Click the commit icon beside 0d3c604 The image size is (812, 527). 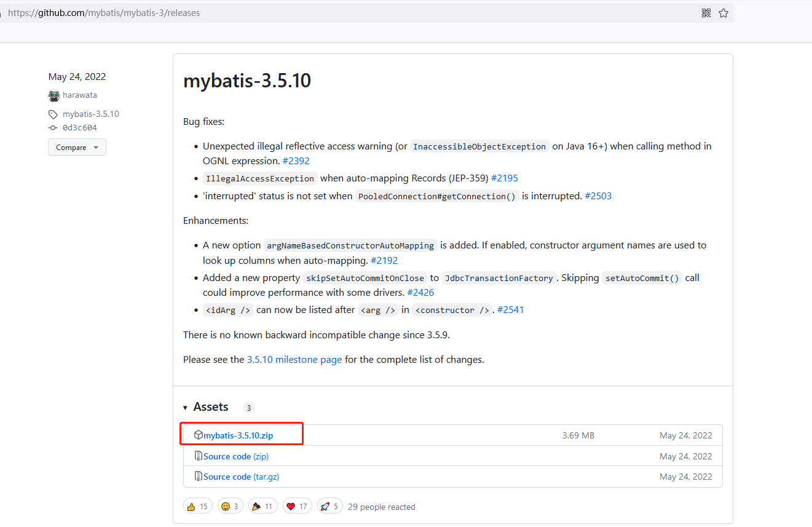(x=53, y=128)
